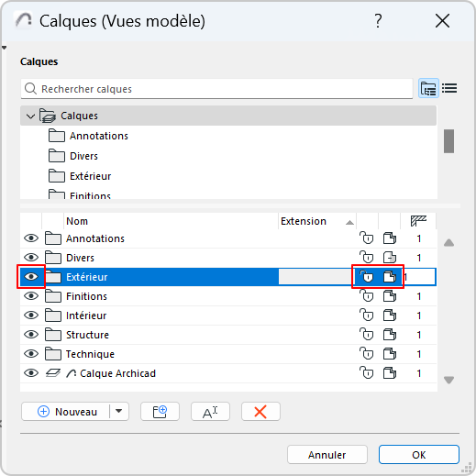This screenshot has height=476, width=476.
Task: Sort by Nom column header
Action: [171, 221]
